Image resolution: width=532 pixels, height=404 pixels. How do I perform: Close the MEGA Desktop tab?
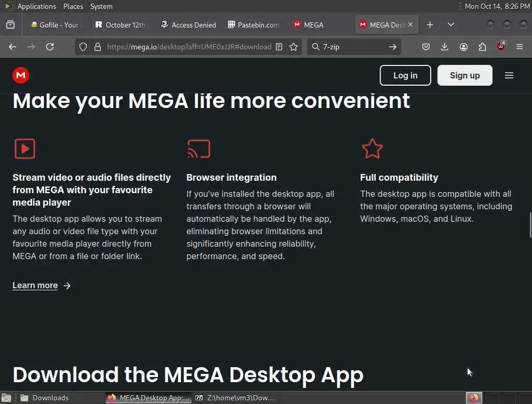(x=410, y=24)
